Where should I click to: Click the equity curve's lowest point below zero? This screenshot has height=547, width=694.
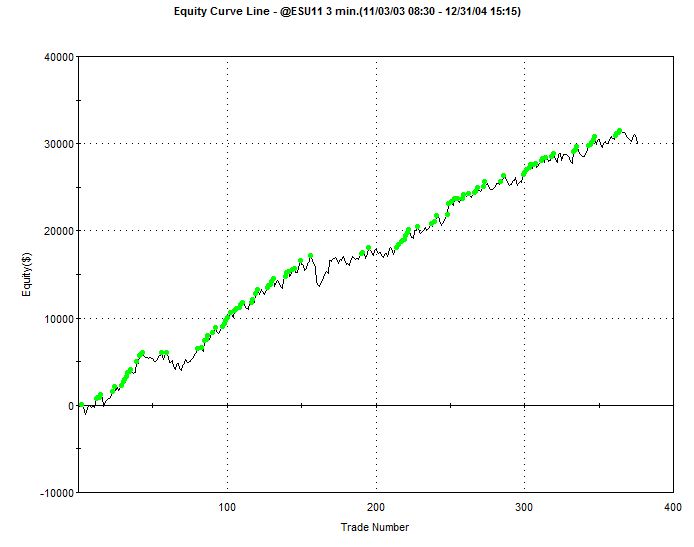coord(86,413)
